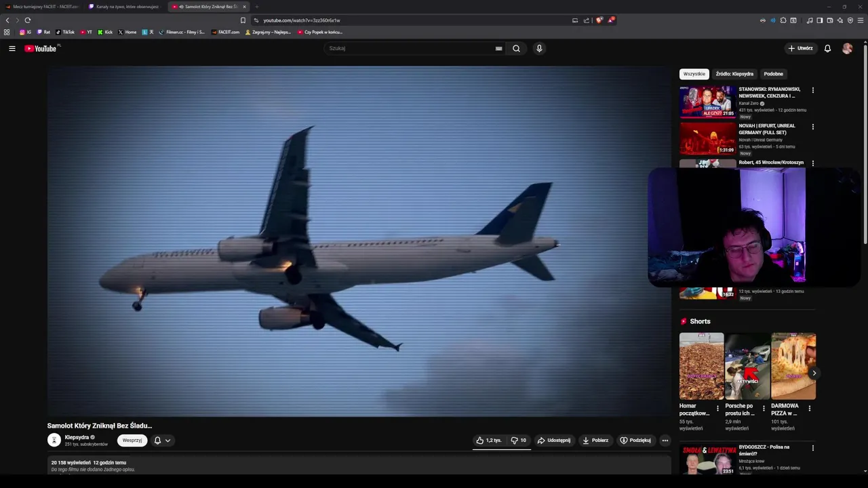The height and width of the screenshot is (488, 868).
Task: Go to the YouTube home logo
Action: click(x=41, y=48)
